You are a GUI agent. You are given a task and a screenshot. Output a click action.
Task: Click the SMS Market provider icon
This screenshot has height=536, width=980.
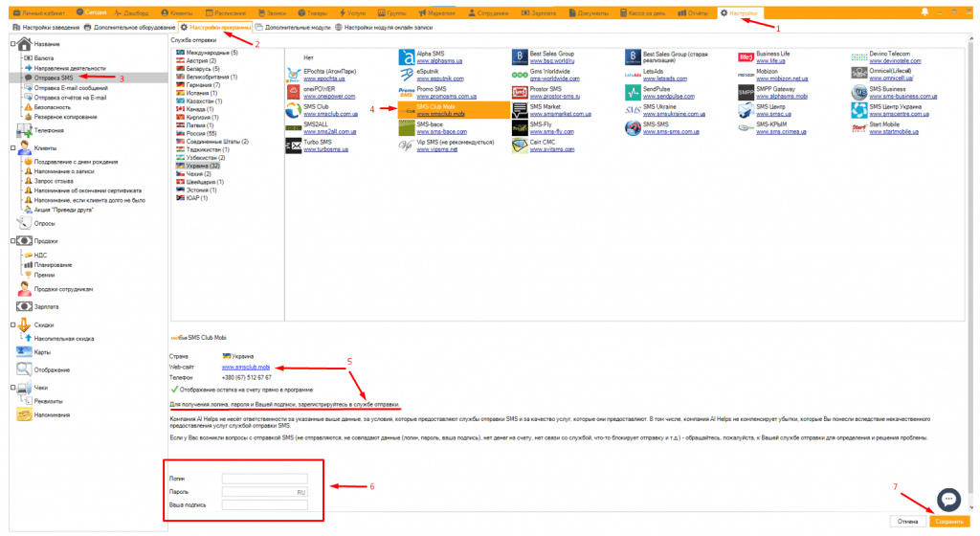click(x=520, y=111)
